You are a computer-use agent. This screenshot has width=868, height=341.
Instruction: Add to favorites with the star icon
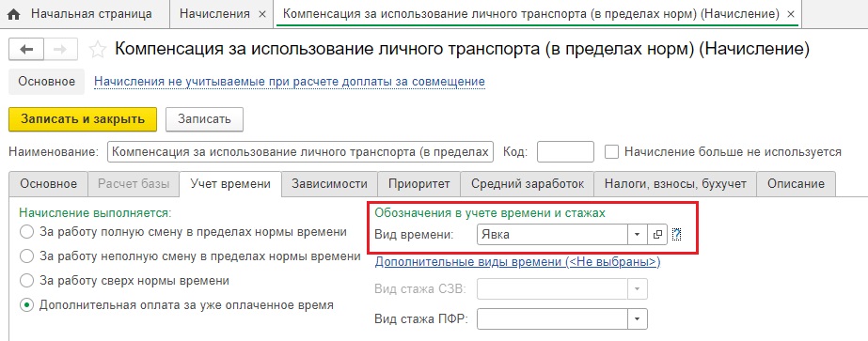[98, 50]
